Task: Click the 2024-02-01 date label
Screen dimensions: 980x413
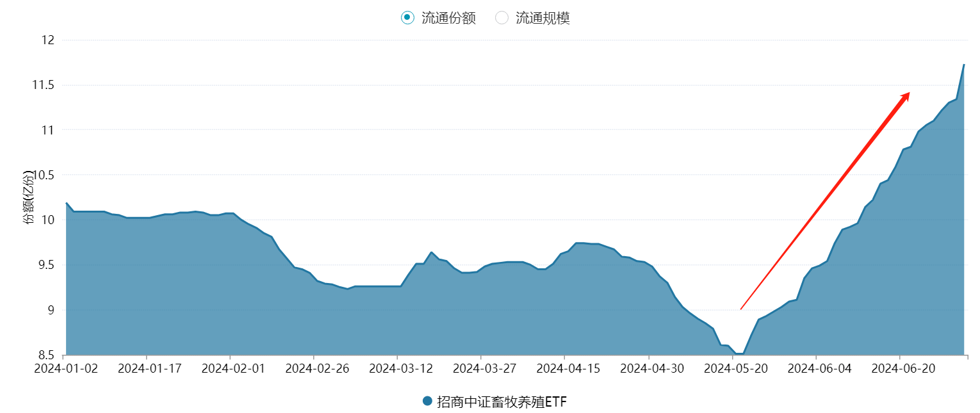Action: pos(229,368)
